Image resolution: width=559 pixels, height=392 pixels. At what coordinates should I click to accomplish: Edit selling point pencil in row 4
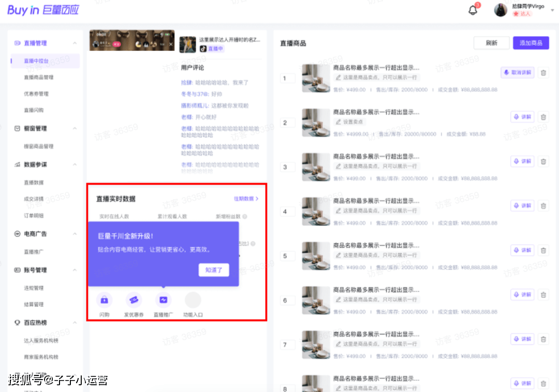tap(338, 211)
